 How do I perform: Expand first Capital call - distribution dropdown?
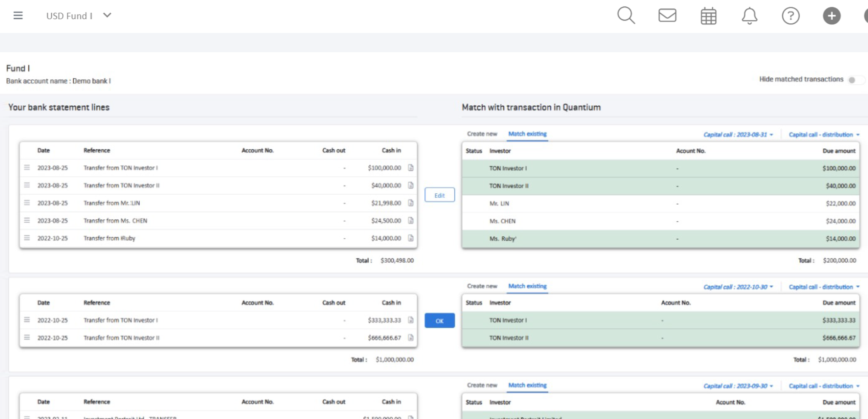824,135
